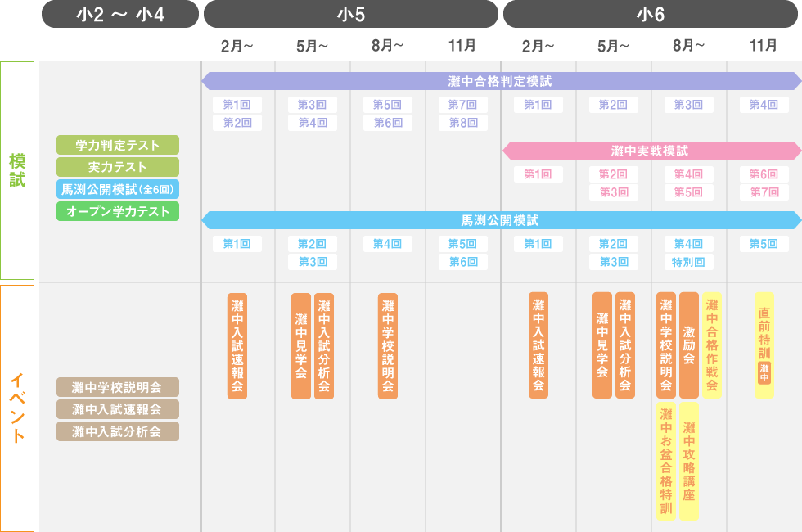Enable the オープン学力テスト legend item
The width and height of the screenshot is (802, 532).
[x=117, y=211]
